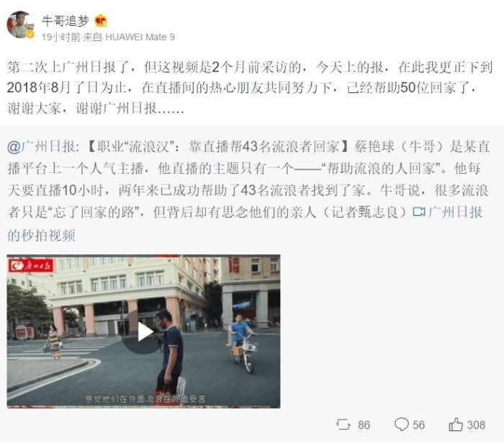Screen dimensions: 504x444
Task: Like the post with the thumbs-up icon
Action: coord(456,425)
